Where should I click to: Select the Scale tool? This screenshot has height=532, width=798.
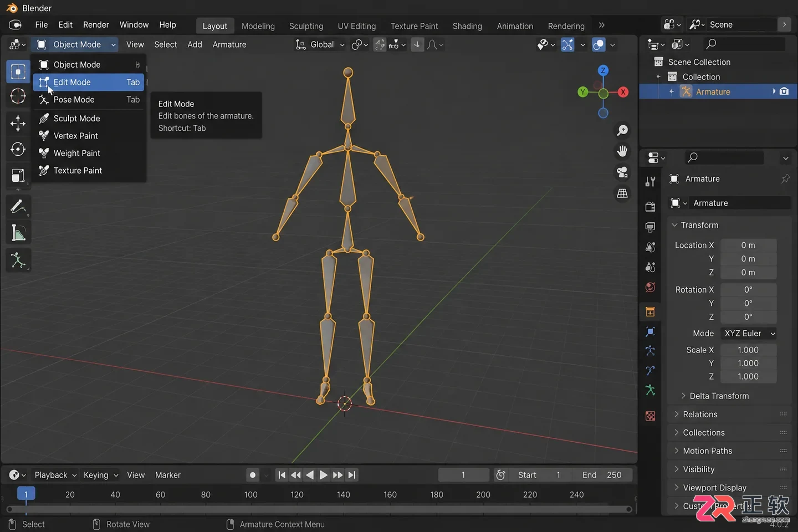[x=18, y=176]
